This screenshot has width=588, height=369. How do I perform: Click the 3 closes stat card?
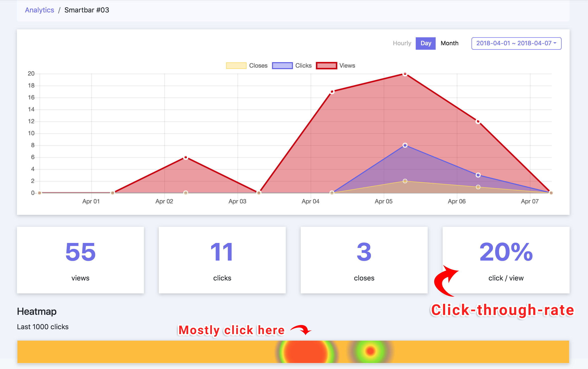point(364,260)
